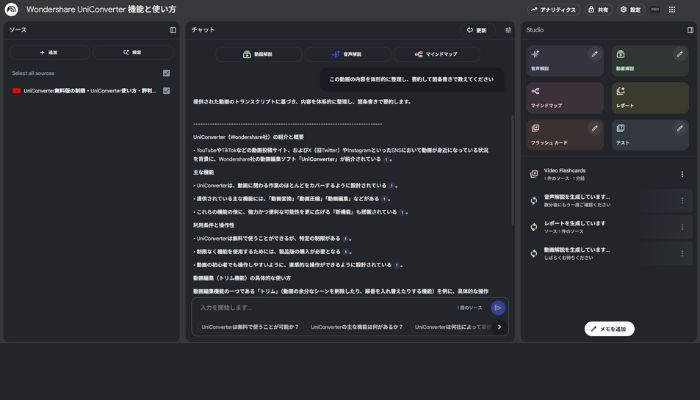The width and height of the screenshot is (700, 400).
Task: Click the notebook title Wondershare UniConverter
Action: [x=101, y=9]
